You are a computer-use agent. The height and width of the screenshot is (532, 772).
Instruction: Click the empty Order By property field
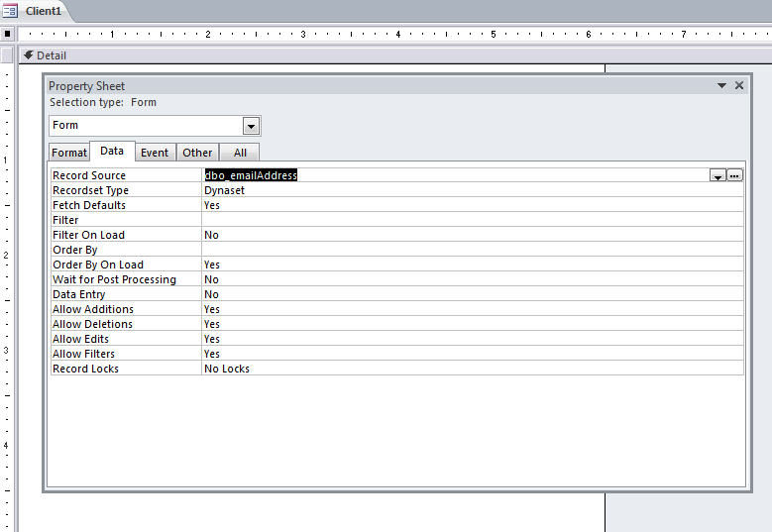click(472, 250)
